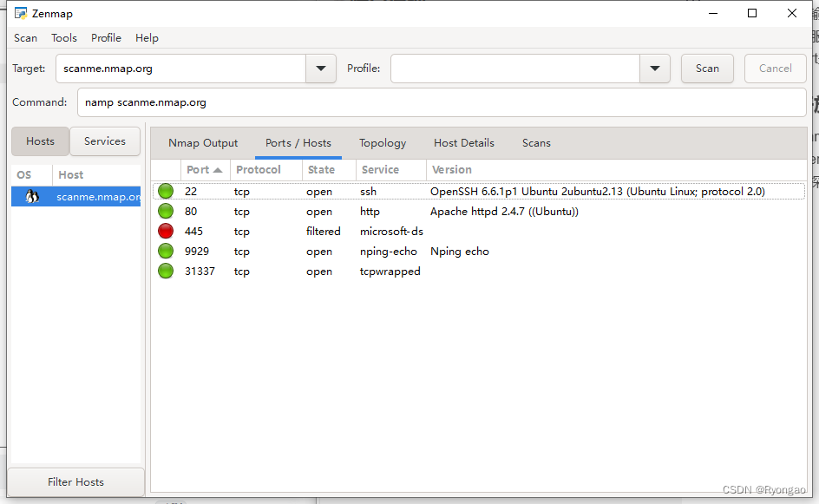
Task: Click into the Command input field
Action: pyautogui.click(x=442, y=102)
